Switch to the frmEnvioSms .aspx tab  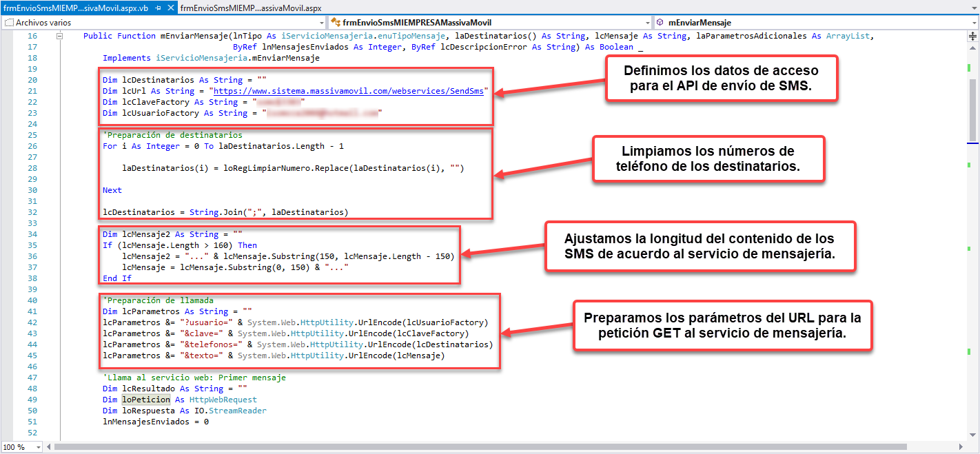click(251, 8)
